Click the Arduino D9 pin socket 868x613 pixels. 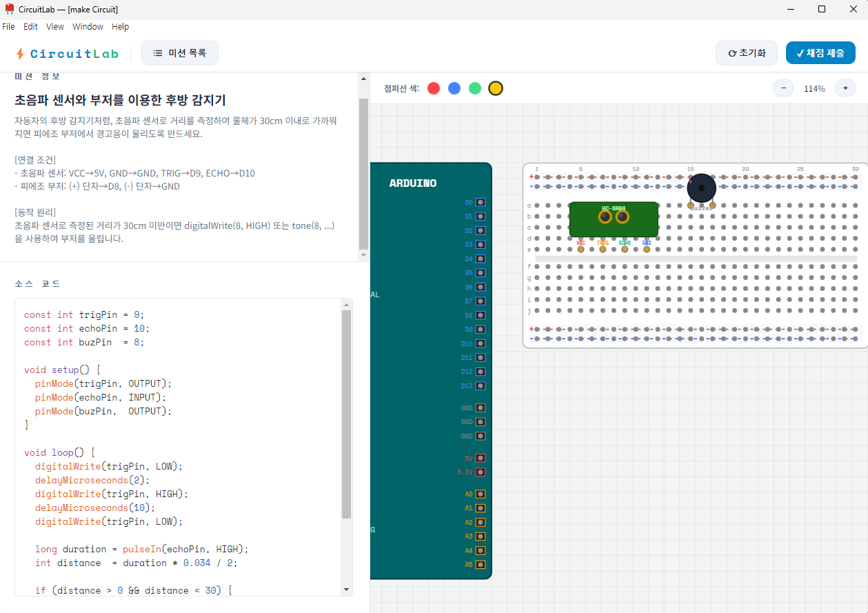(481, 330)
